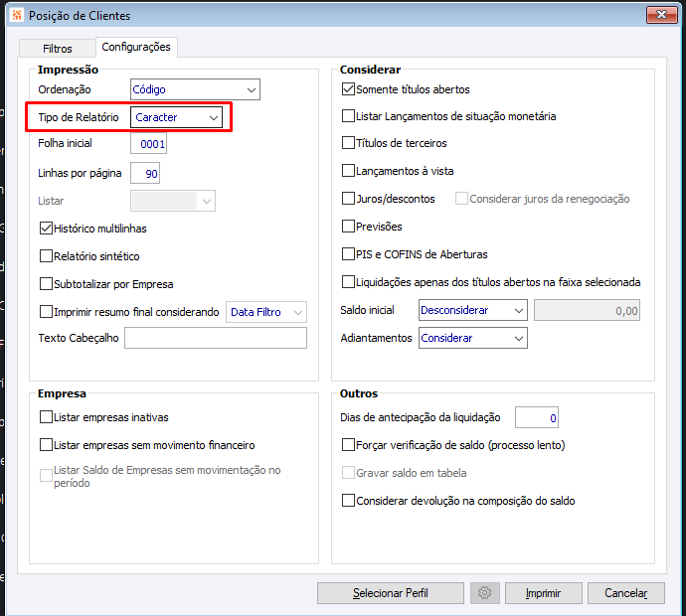The height and width of the screenshot is (616, 686).
Task: Select the Configurações tab
Action: point(136,47)
